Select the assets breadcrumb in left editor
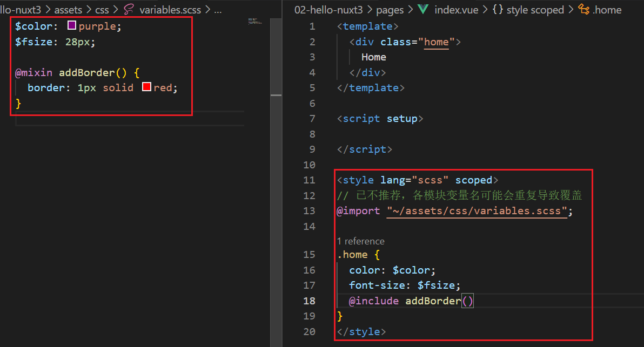Screen dimensions: 644x347 (68, 10)
